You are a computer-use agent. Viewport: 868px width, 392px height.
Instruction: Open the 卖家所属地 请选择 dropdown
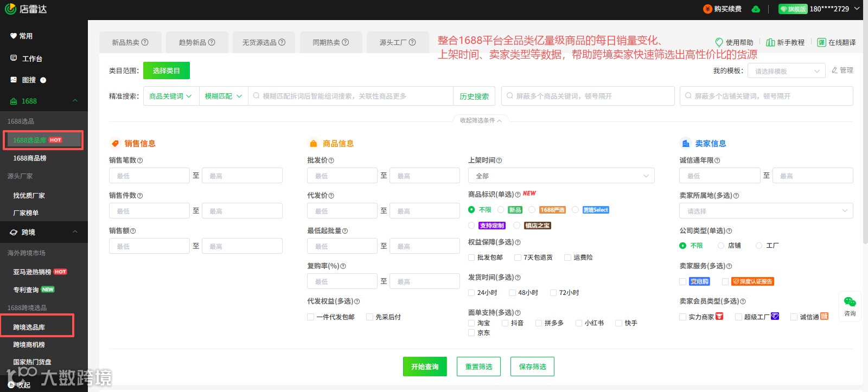(x=766, y=211)
